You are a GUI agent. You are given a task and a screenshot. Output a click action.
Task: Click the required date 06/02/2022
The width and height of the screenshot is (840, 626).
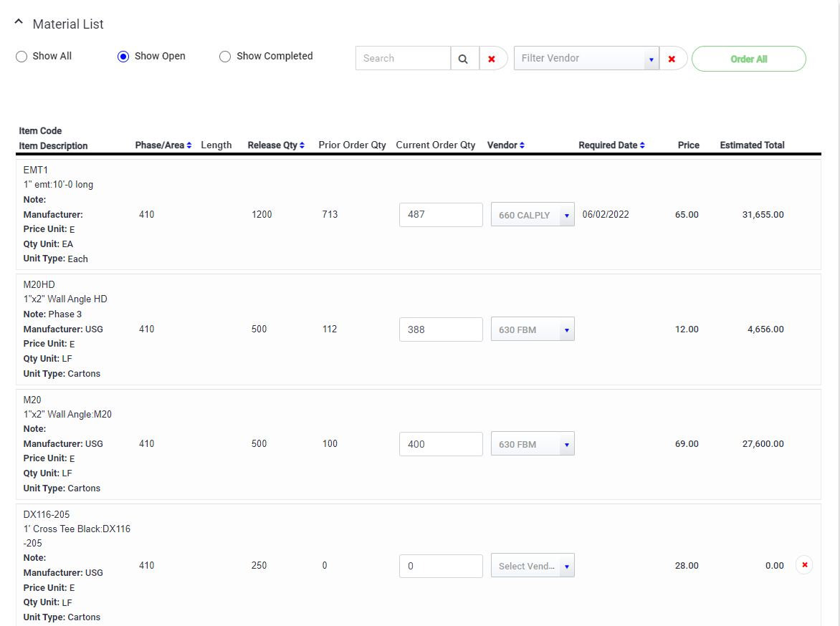click(606, 215)
